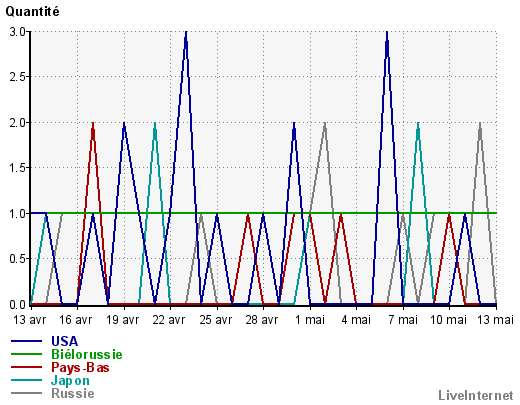Viewport: 520px width, 405px height.
Task: Click the Biélorussie legend label
Action: pyautogui.click(x=87, y=354)
